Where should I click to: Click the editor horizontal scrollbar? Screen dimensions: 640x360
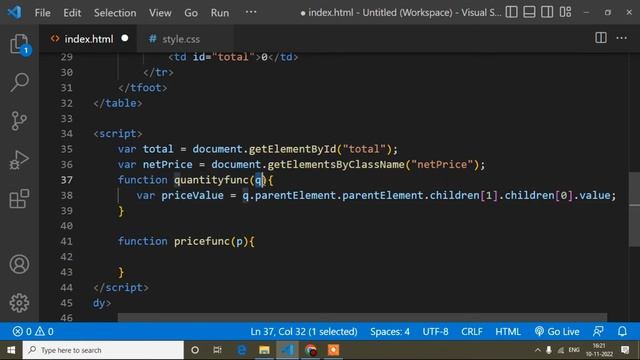(362, 318)
